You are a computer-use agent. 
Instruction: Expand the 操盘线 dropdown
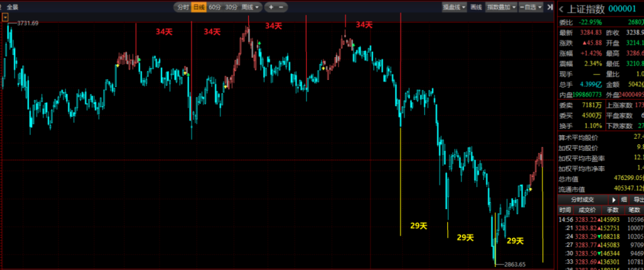(x=453, y=7)
